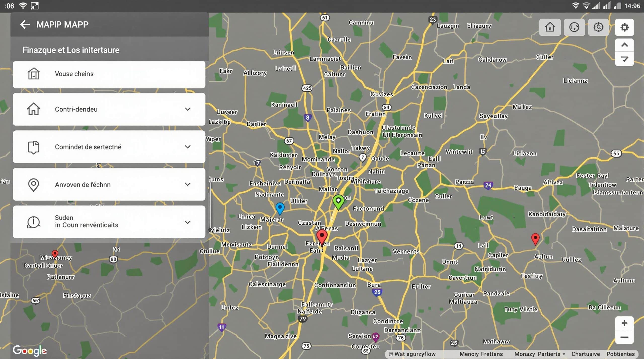Image resolution: width=644 pixels, height=359 pixels.
Task: Click the Contionanclun town label
Action: 335,285
